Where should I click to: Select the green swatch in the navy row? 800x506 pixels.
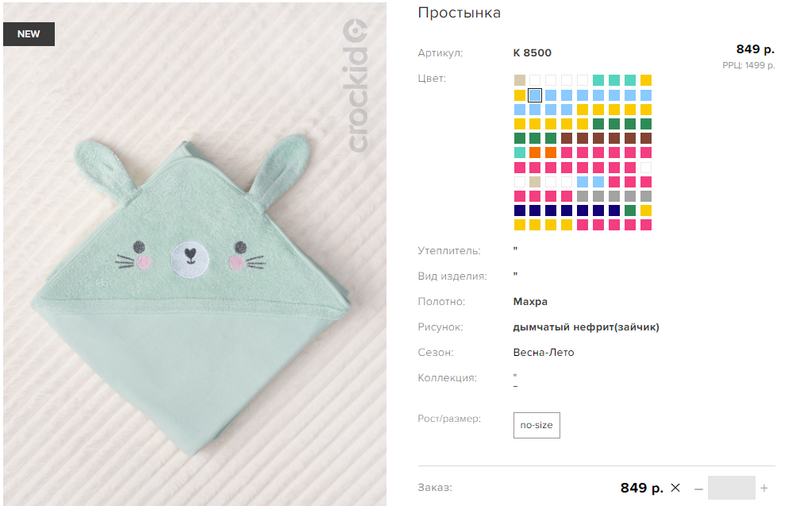point(630,210)
